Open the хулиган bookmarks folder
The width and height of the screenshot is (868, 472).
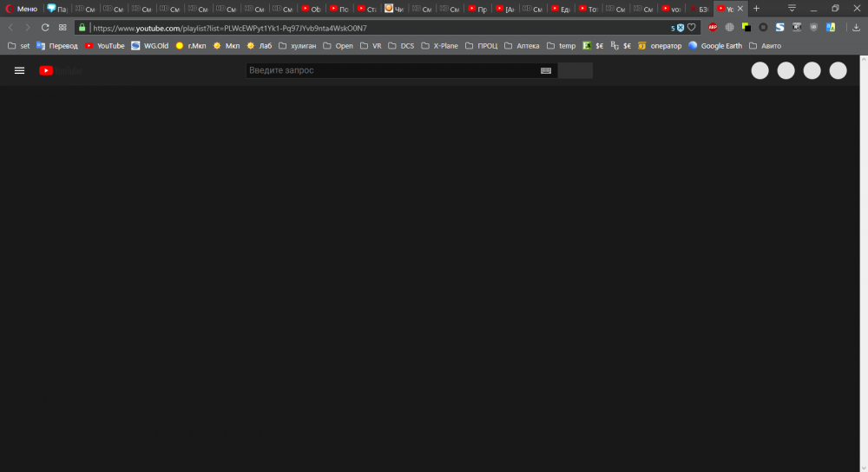297,46
